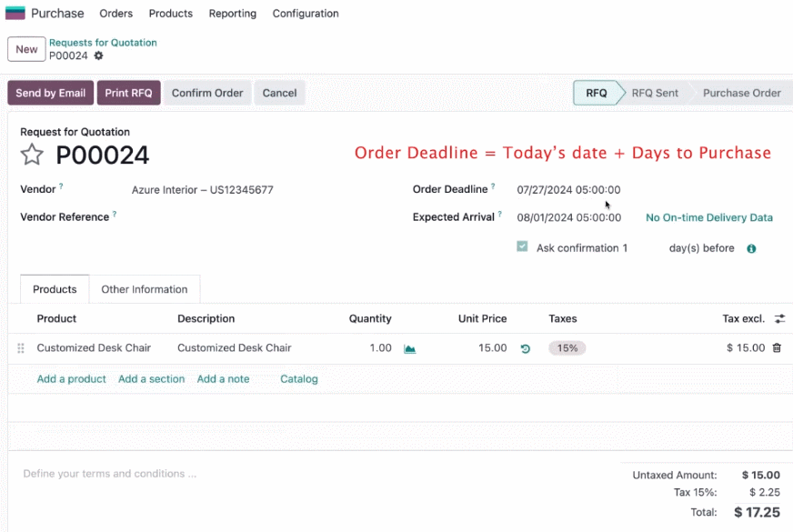Open the Reporting menu
The width and height of the screenshot is (793, 532).
pos(233,13)
